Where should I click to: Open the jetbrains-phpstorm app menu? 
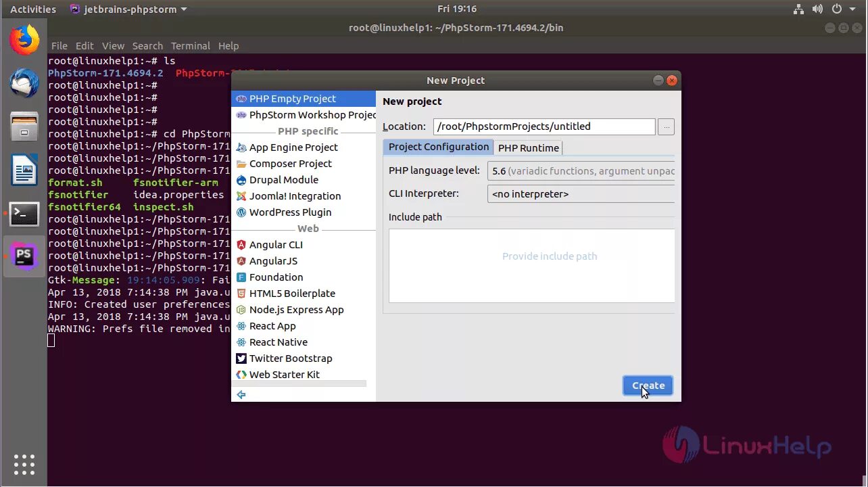(x=128, y=9)
